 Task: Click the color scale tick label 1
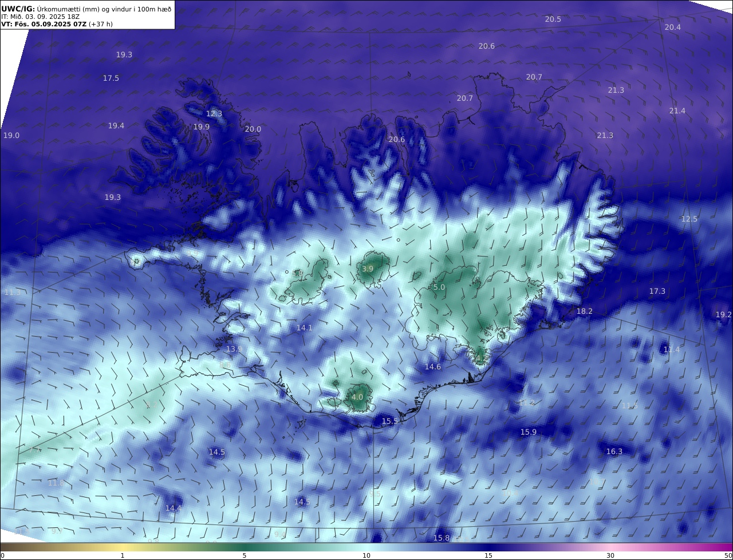[x=123, y=555]
